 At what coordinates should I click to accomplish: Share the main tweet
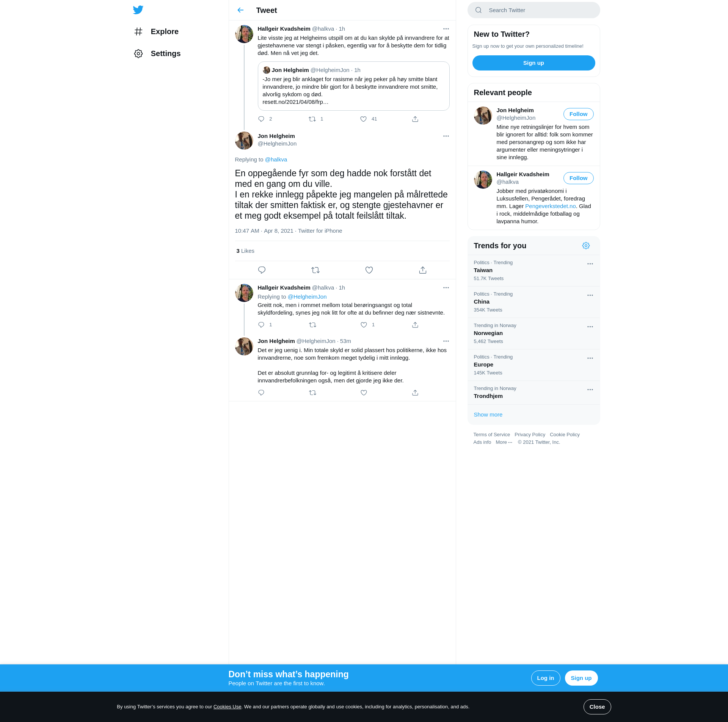(x=423, y=270)
